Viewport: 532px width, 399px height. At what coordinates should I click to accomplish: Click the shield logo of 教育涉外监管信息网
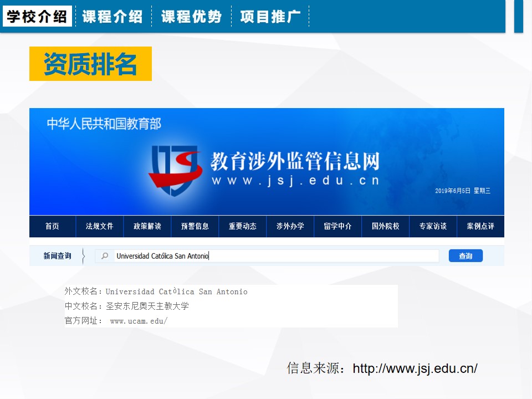176,171
